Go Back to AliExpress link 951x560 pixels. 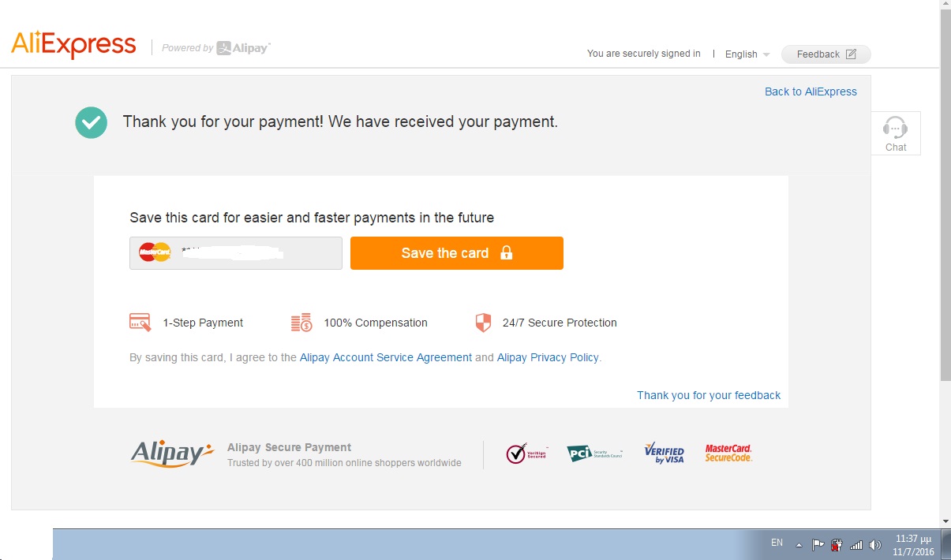pyautogui.click(x=811, y=91)
